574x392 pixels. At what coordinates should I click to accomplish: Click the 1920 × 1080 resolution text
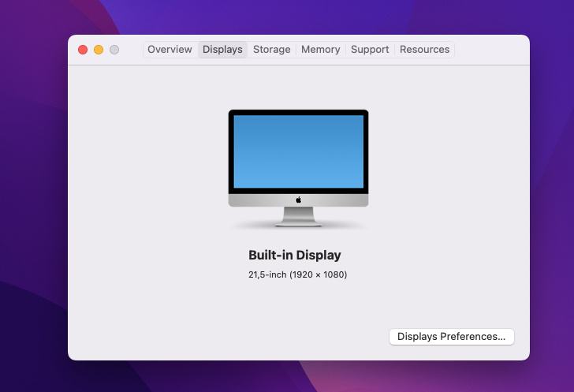(319, 275)
